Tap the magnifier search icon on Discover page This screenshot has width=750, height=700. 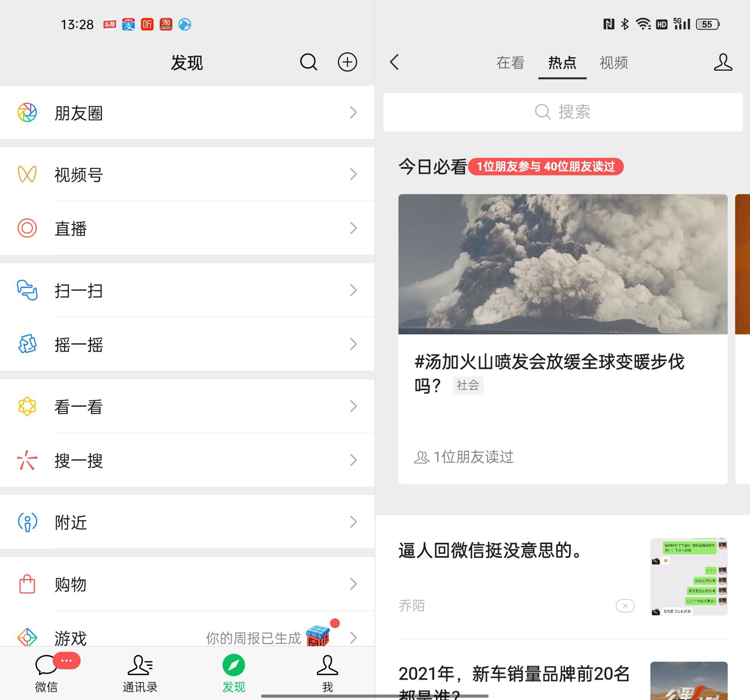click(x=308, y=62)
